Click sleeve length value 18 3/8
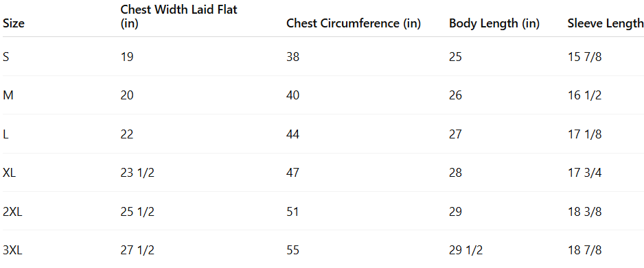 pos(584,211)
